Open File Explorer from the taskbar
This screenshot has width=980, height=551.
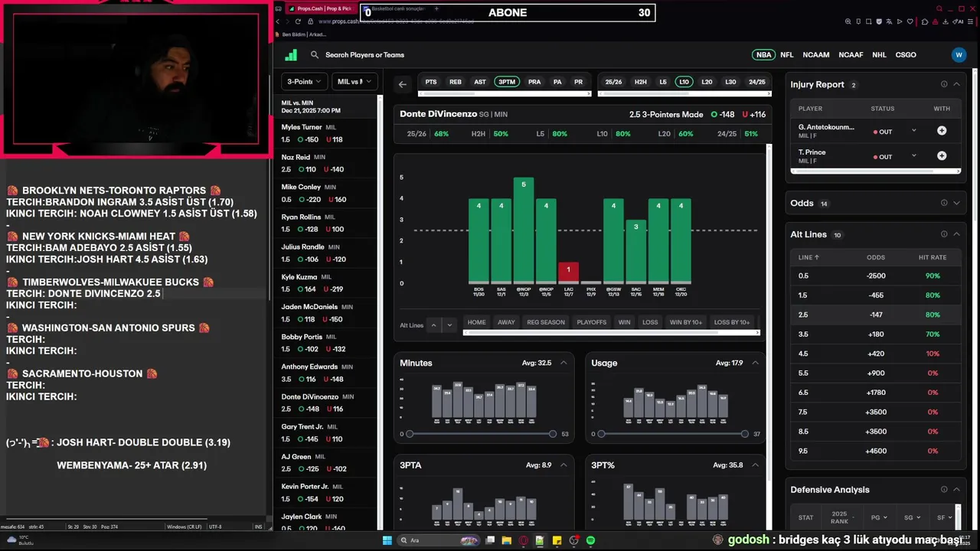click(x=507, y=540)
